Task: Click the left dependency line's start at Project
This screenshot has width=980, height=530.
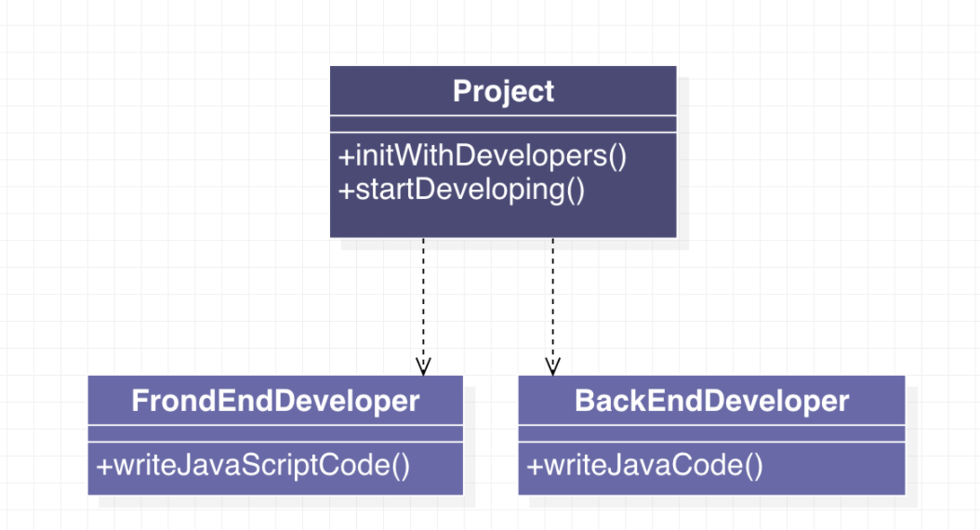Action: click(423, 241)
